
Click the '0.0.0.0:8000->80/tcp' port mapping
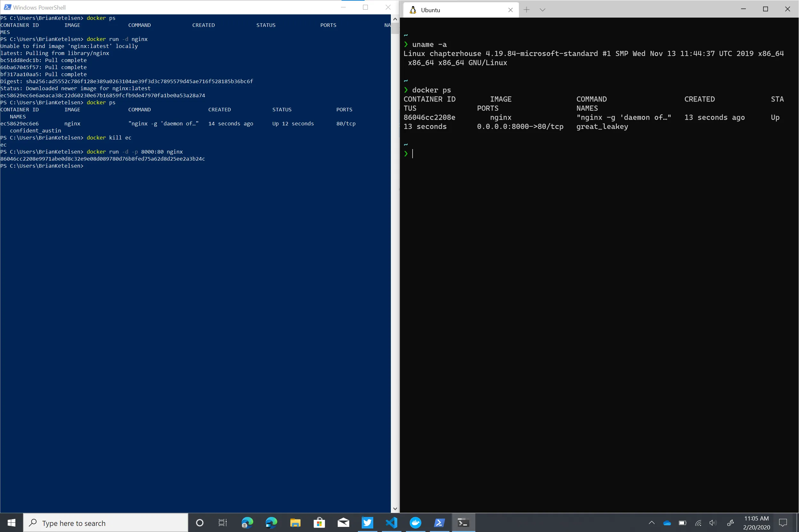[x=520, y=127]
